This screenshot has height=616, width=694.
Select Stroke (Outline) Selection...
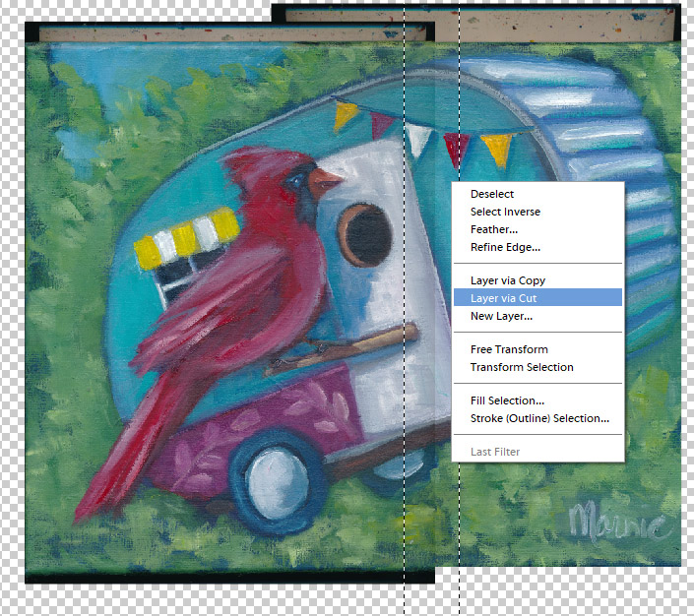pos(539,418)
